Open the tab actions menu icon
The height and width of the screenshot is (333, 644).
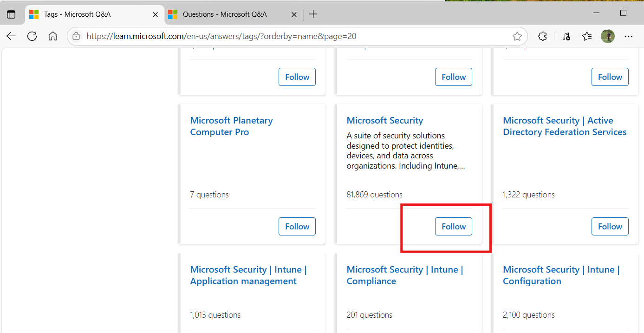coord(11,14)
